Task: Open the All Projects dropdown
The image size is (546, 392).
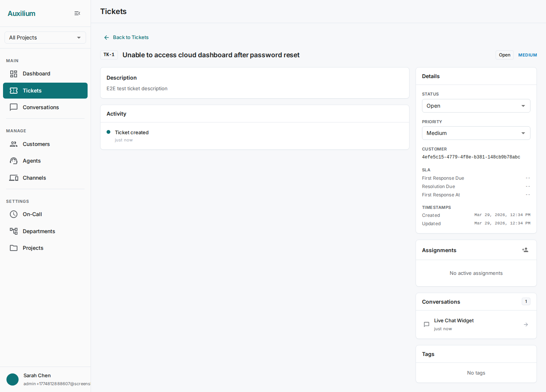Action: click(x=45, y=38)
